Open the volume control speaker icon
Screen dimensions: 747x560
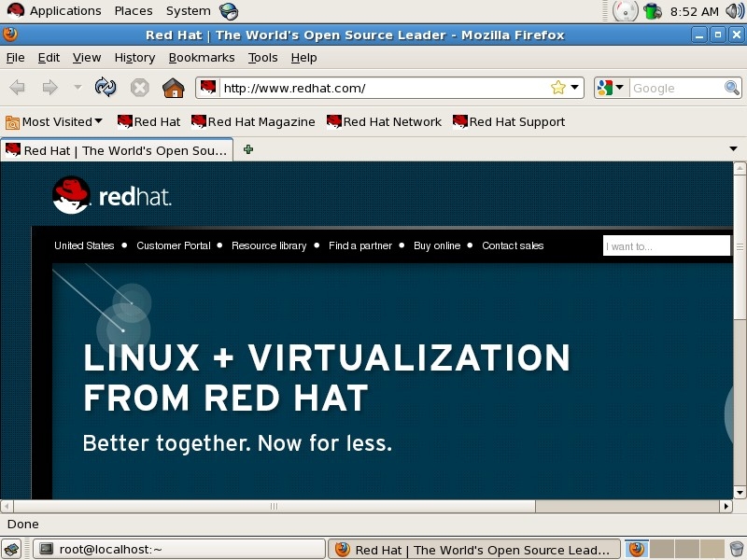pos(735,11)
